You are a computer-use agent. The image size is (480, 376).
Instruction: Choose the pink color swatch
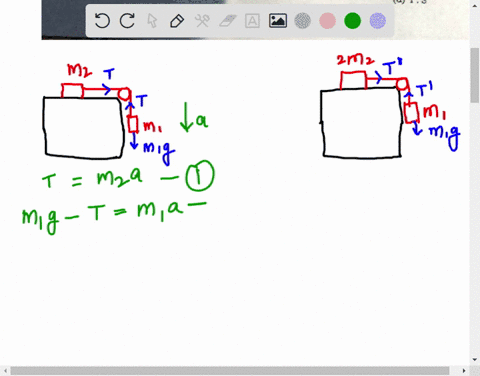coord(327,21)
